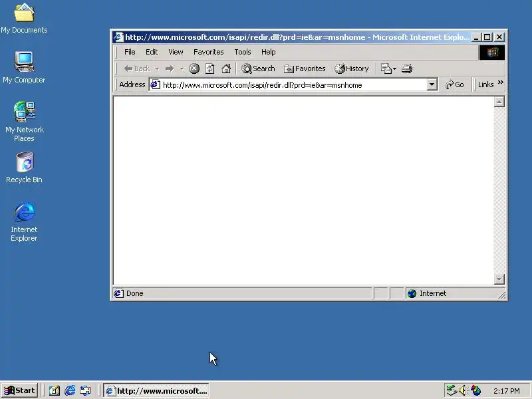Click the IE window resize grip corner
This screenshot has height=399, width=532.
502,295
